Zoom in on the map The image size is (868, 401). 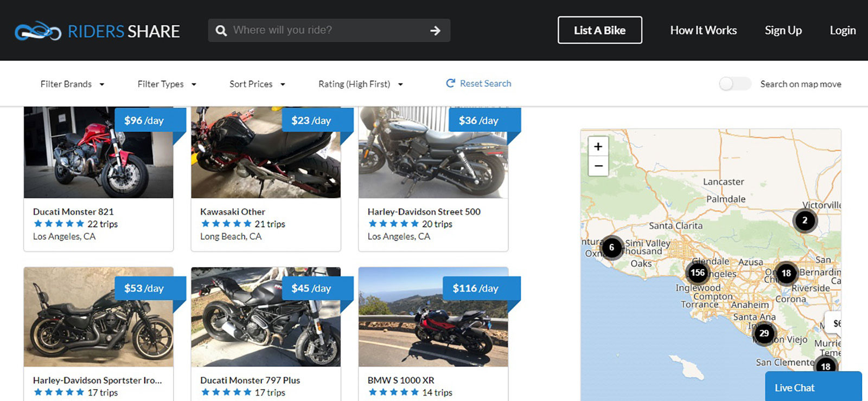point(598,147)
